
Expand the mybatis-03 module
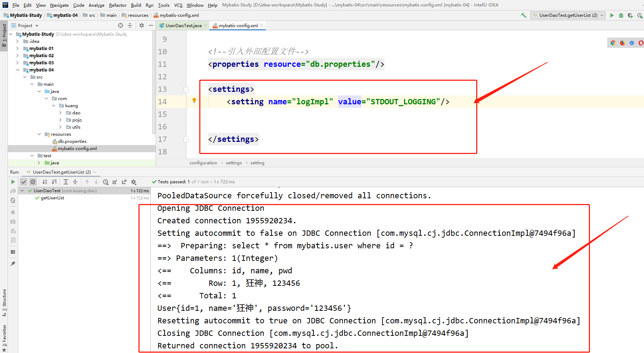point(18,63)
